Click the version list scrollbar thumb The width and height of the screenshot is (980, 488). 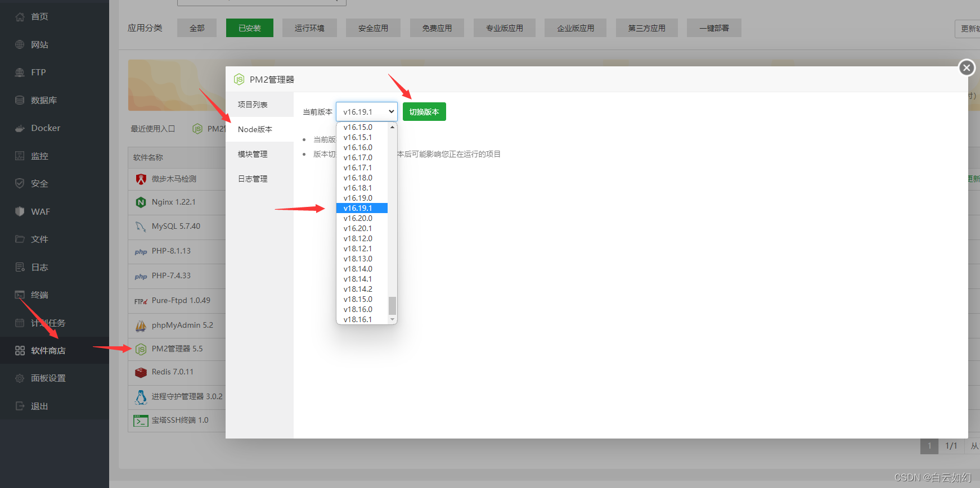tap(392, 306)
